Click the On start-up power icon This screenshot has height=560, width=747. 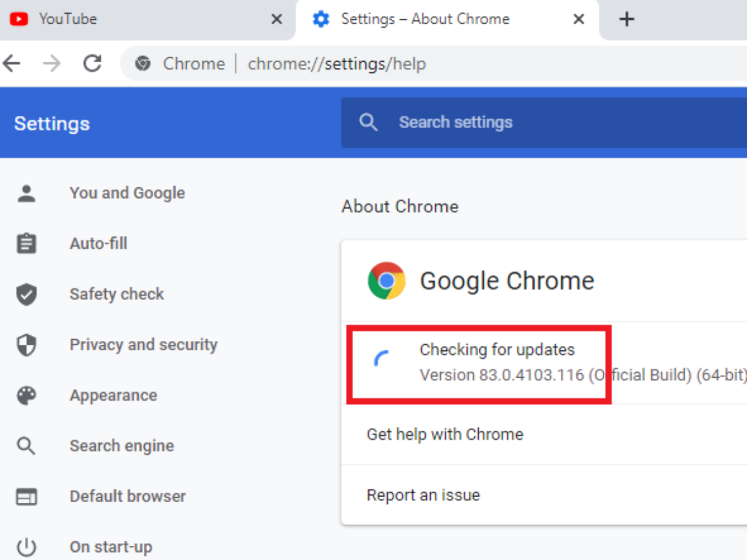point(26,548)
